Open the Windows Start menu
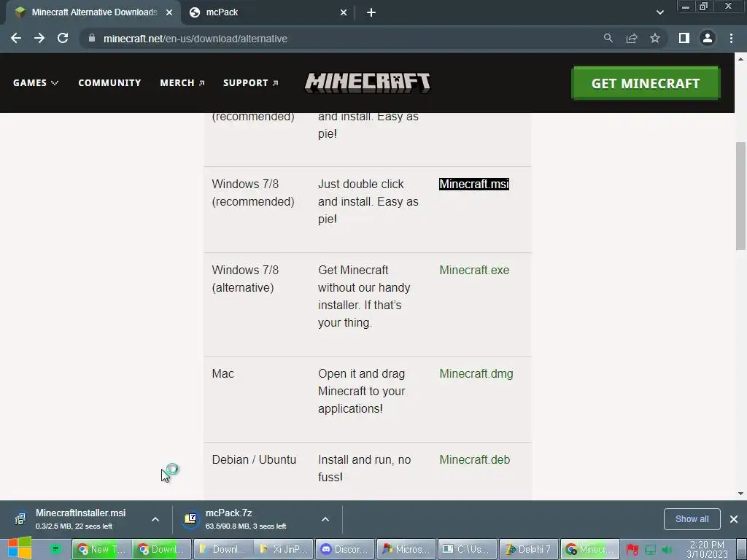 click(x=19, y=548)
